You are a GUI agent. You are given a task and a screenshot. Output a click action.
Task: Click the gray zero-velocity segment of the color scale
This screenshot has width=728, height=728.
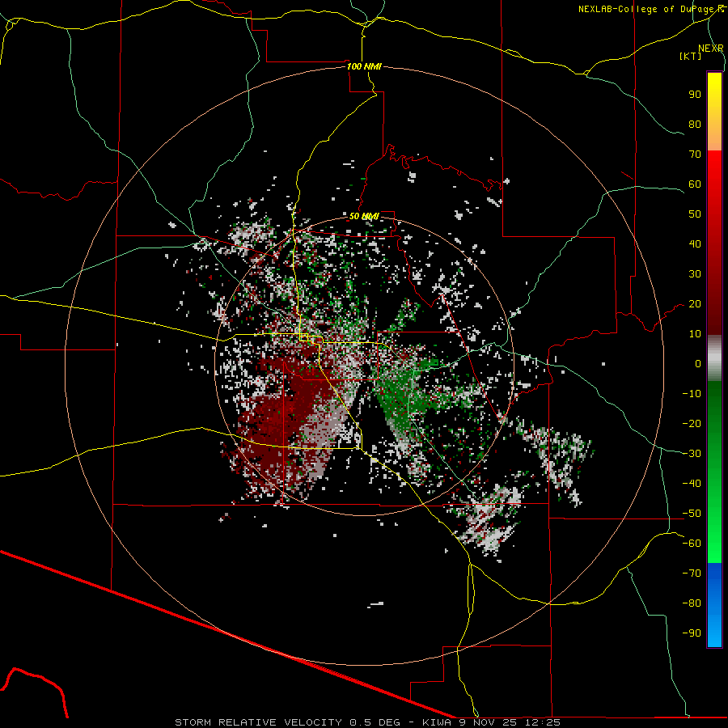coord(714,358)
